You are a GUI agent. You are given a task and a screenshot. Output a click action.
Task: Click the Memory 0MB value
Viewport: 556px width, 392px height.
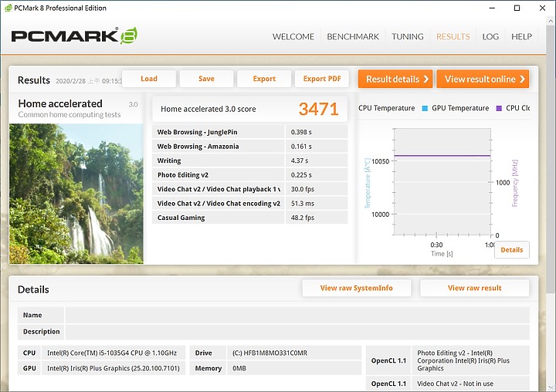click(239, 368)
